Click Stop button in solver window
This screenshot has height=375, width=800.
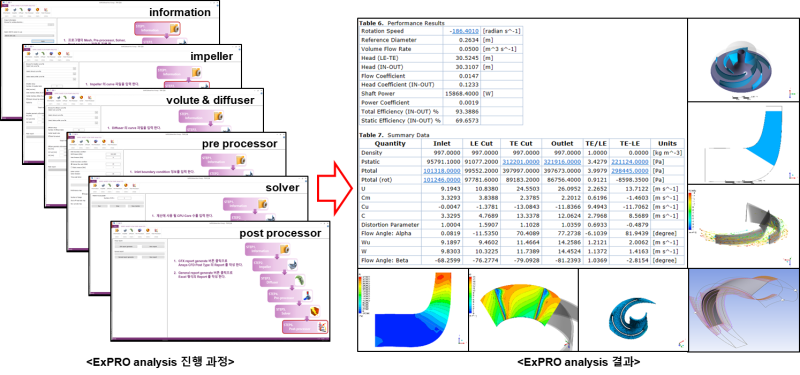[x=117, y=206]
